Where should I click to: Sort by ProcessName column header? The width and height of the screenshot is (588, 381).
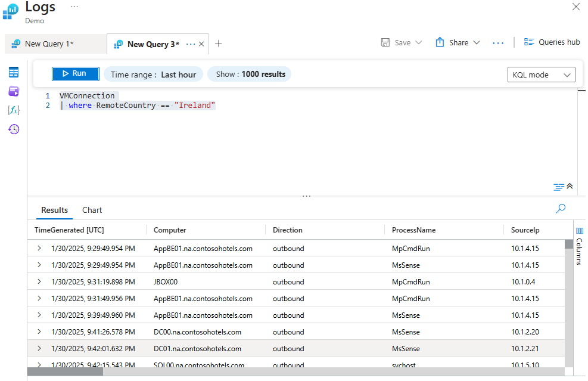[413, 230]
